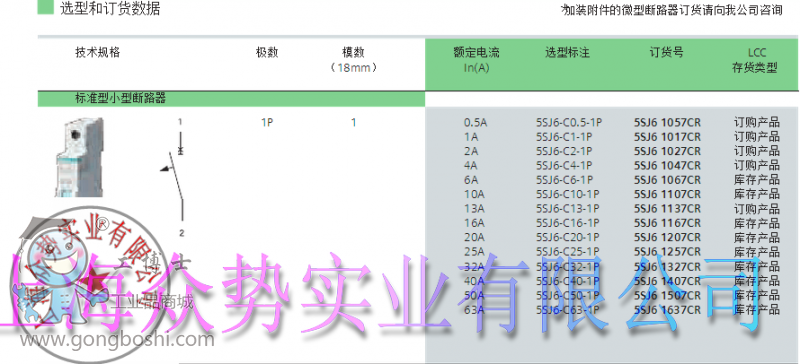The height and width of the screenshot is (364, 800).
Task: Click the order number 5SJ6 1507CR
Action: tap(667, 295)
